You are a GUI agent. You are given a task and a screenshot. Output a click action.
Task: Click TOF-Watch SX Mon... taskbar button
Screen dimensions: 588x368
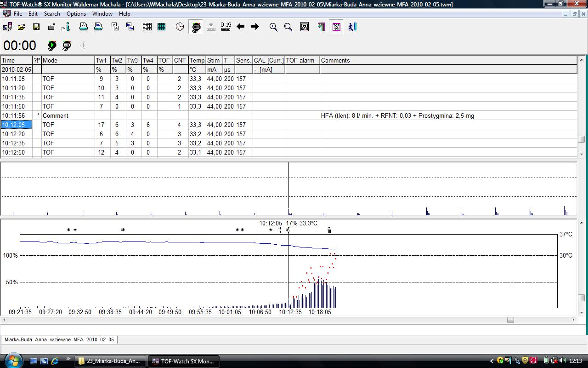[x=184, y=361]
